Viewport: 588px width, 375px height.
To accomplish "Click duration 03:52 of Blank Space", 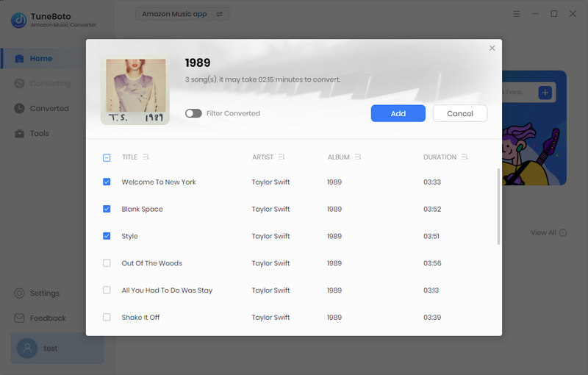I will pos(432,209).
